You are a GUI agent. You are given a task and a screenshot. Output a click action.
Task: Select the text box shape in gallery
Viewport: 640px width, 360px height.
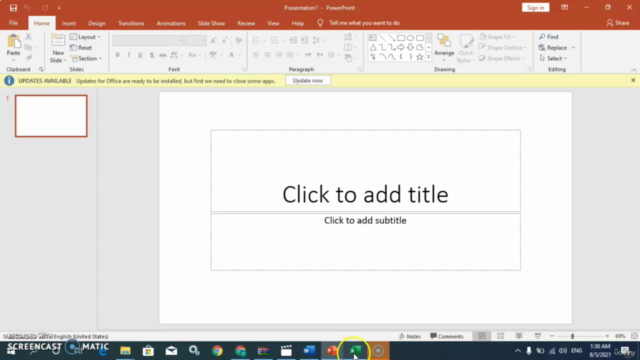click(x=373, y=38)
